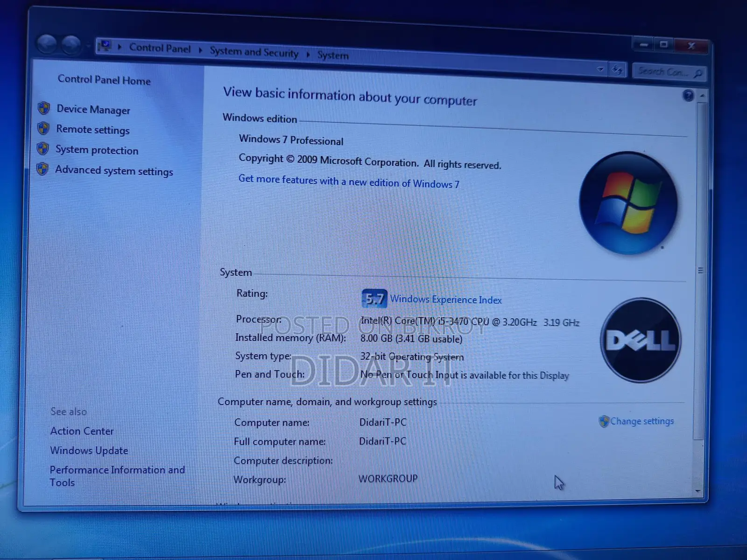The height and width of the screenshot is (560, 747).
Task: Click the Change settings link
Action: click(x=642, y=421)
